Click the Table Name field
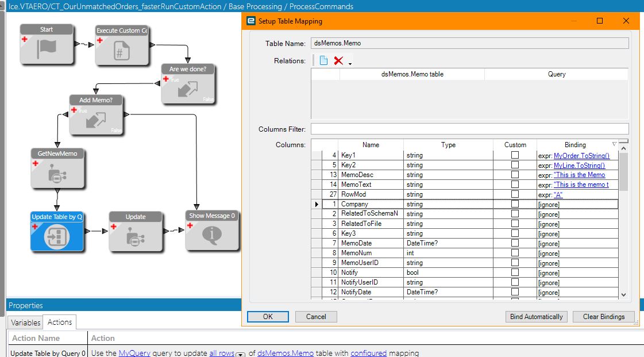This screenshot has height=357, width=644. point(469,43)
